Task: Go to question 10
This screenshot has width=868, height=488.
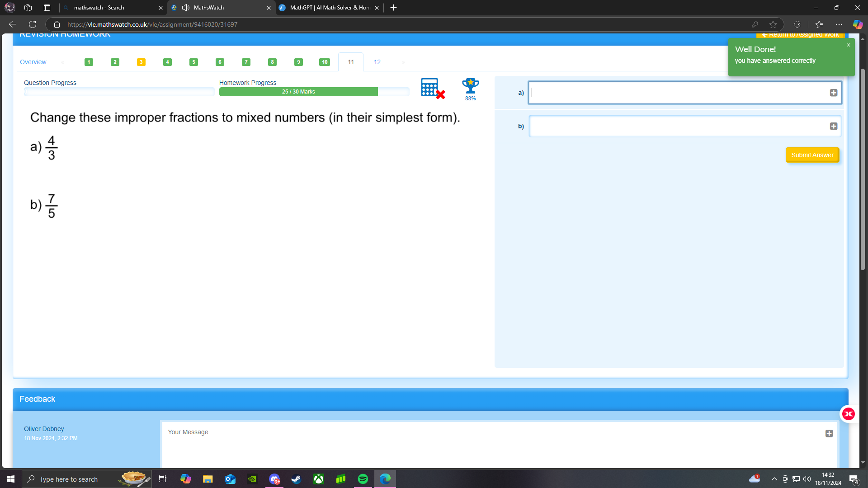Action: (x=325, y=62)
